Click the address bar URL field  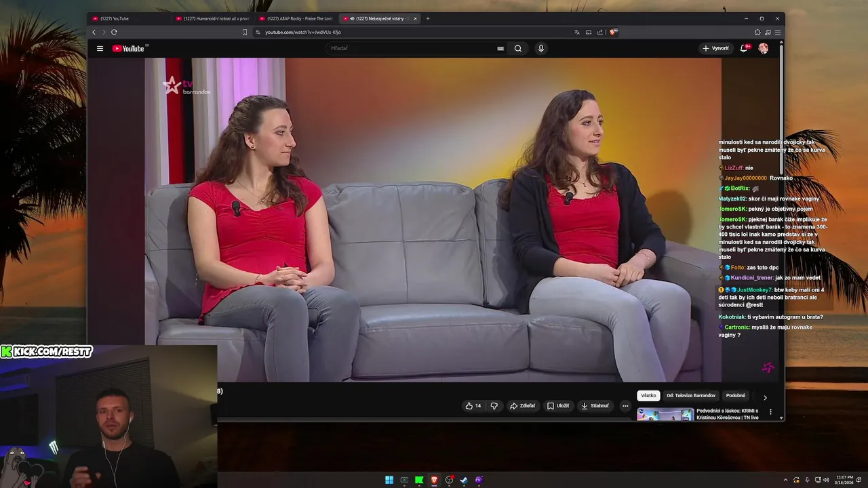414,32
